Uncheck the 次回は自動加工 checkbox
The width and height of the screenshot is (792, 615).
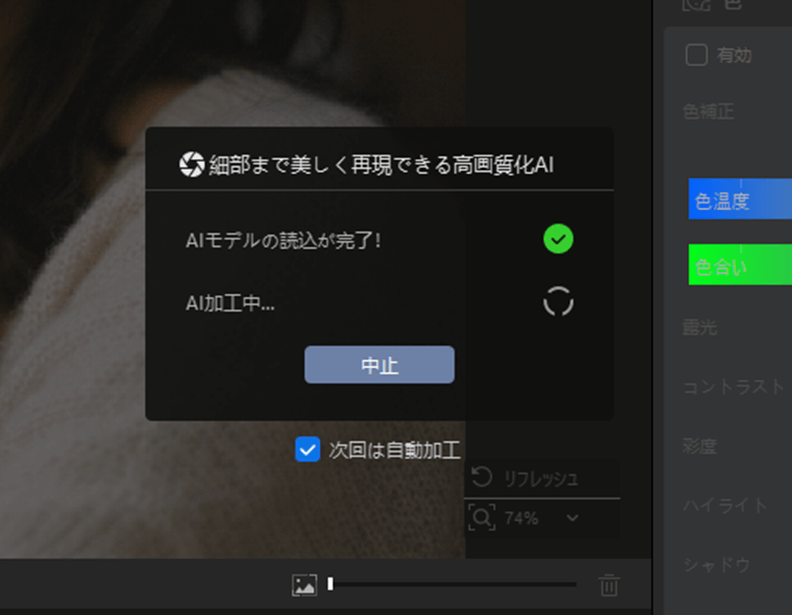click(x=308, y=450)
